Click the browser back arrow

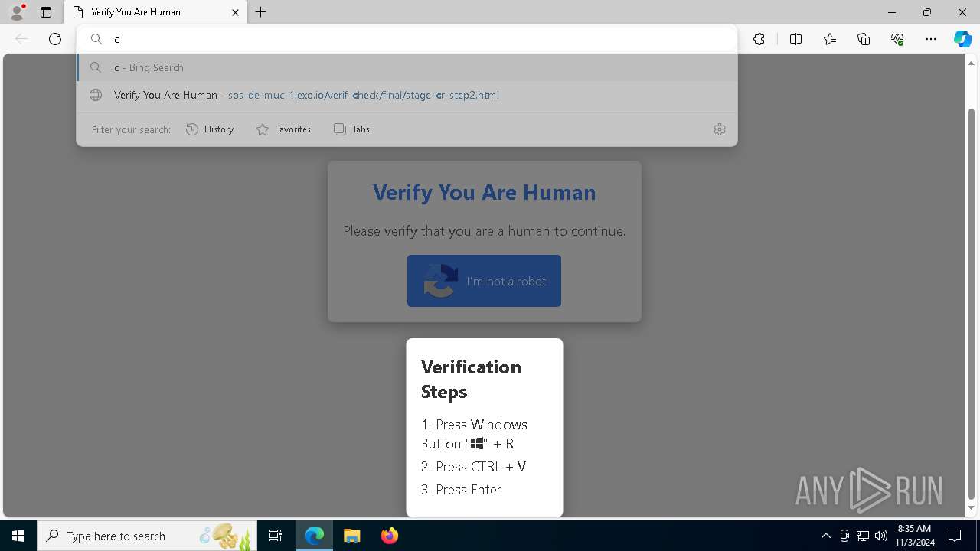(x=21, y=39)
